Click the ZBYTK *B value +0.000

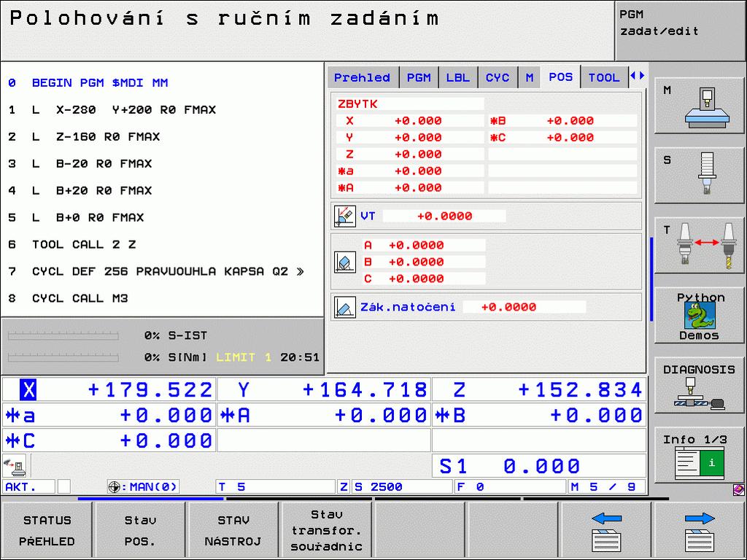click(570, 121)
